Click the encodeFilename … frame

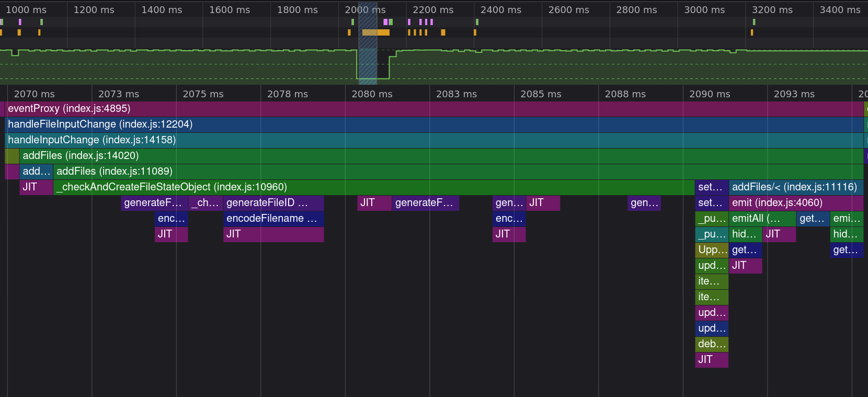[273, 219]
